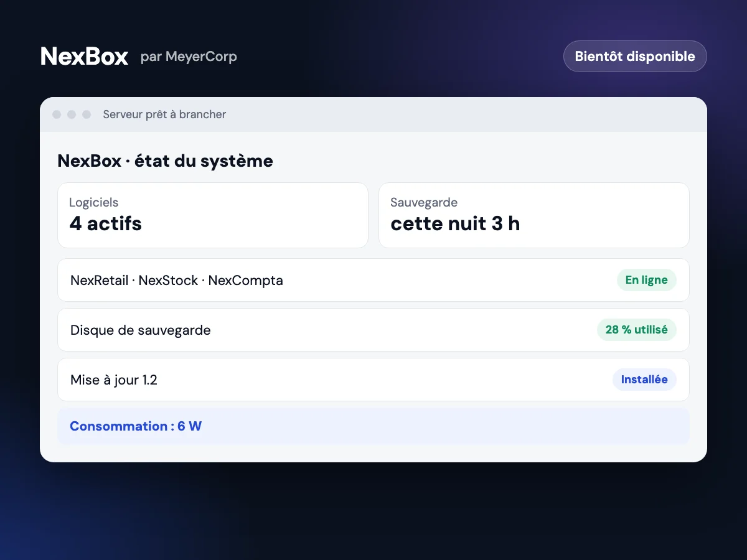Click the NexBox logo text
The image size is (747, 560).
(x=84, y=57)
